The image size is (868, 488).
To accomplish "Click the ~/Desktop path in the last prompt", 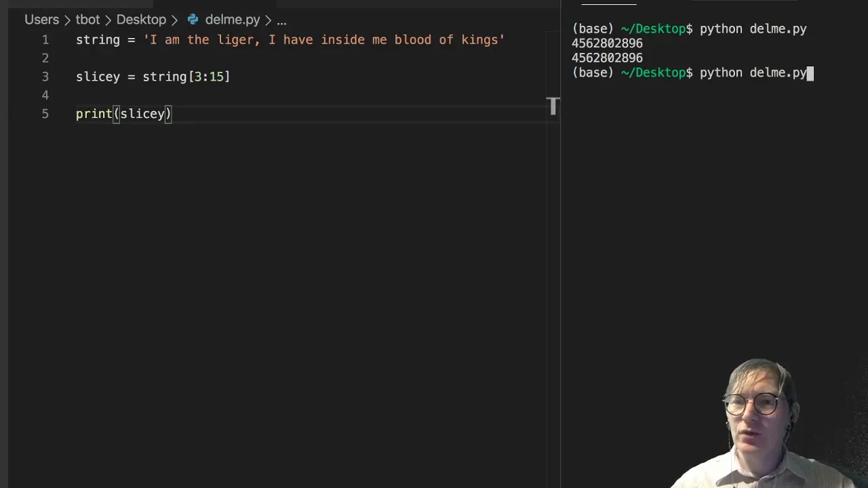I will click(653, 73).
